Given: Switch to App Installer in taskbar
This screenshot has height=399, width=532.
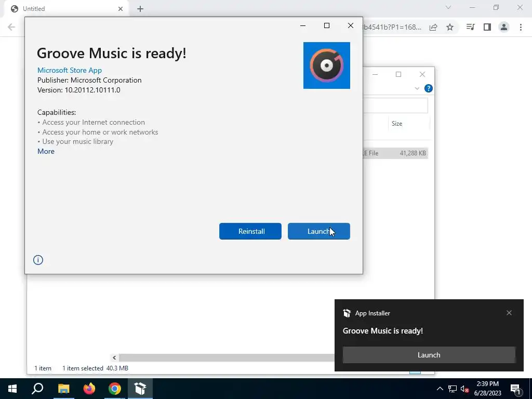Looking at the screenshot, I should 140,389.
